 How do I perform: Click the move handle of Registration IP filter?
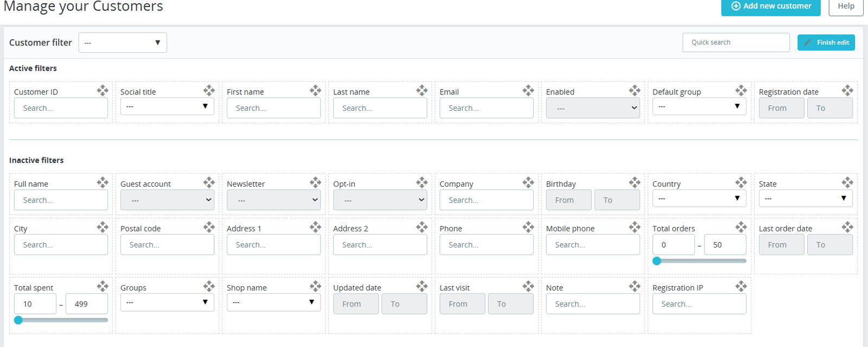(741, 286)
